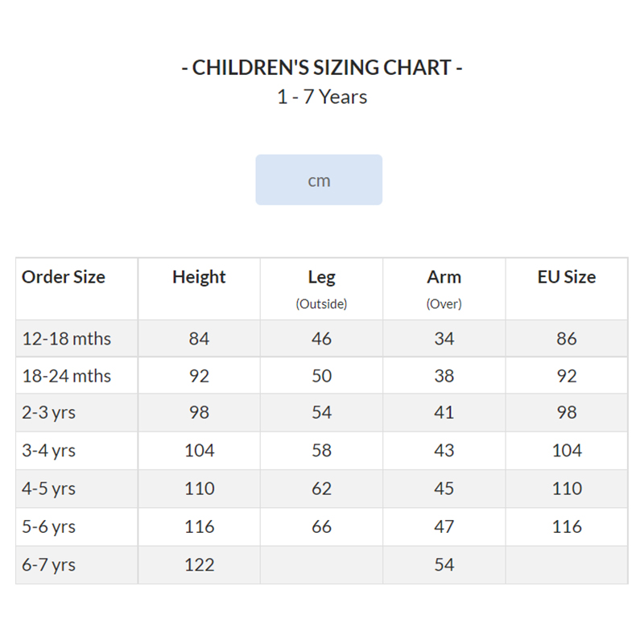Click the 4-5 yrs size label

click(48, 489)
